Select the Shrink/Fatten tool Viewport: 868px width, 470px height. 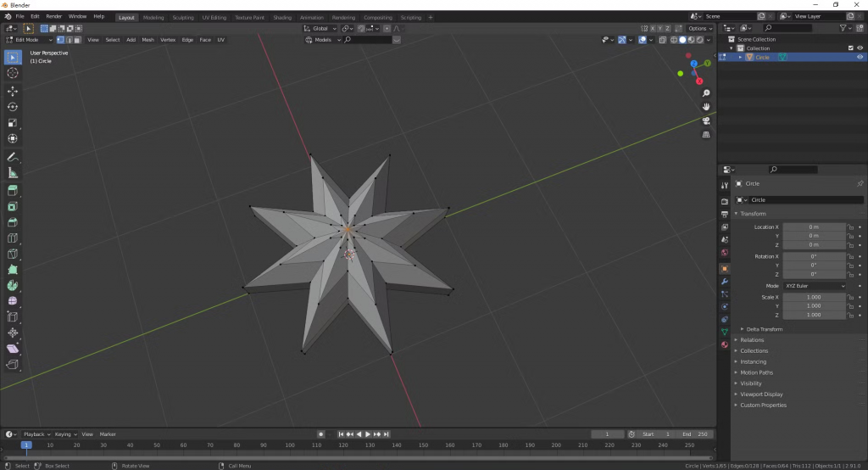[13, 333]
